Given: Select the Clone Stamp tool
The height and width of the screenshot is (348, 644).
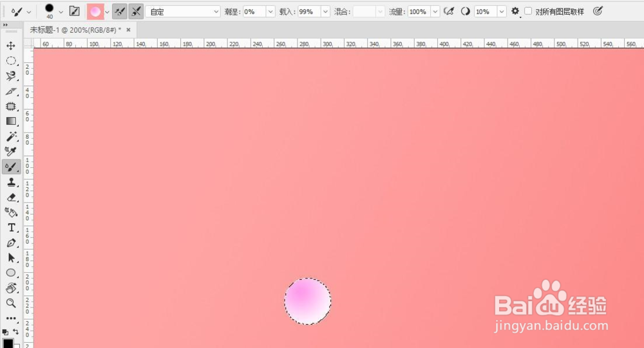Looking at the screenshot, I should [x=11, y=182].
